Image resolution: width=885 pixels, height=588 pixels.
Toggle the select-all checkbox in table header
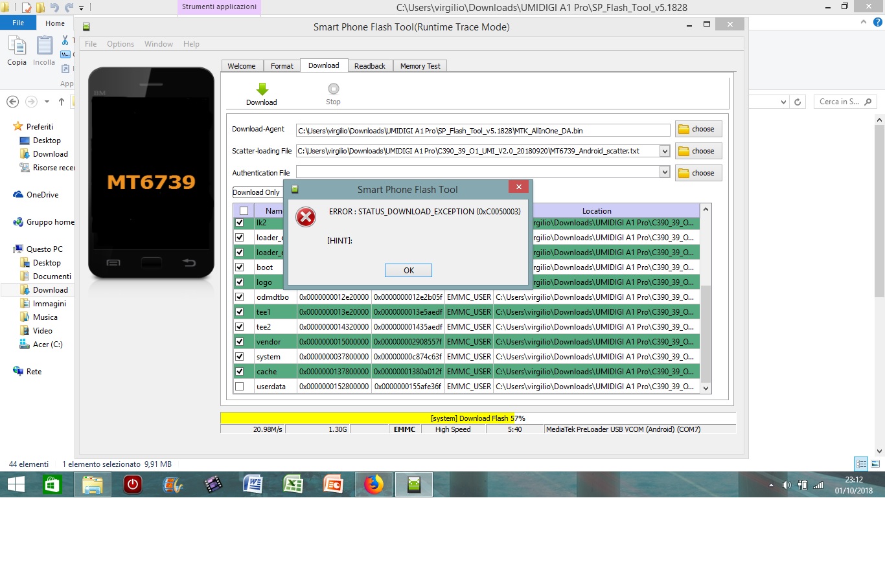(244, 210)
